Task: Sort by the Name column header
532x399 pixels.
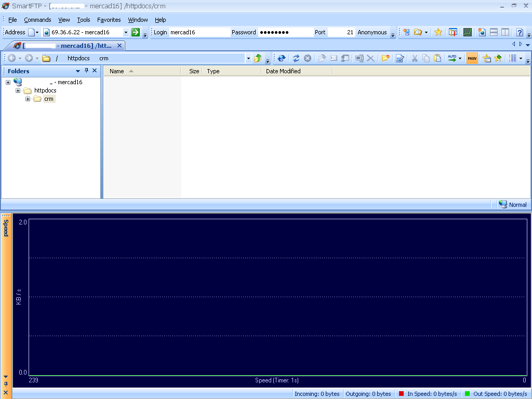Action: click(142, 71)
